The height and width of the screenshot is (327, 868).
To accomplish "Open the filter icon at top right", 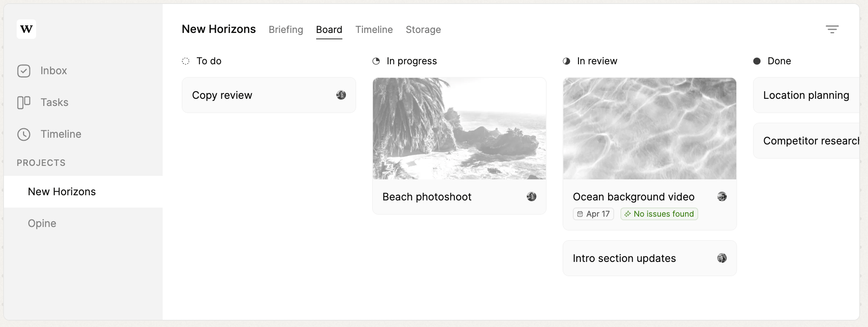I will click(832, 29).
